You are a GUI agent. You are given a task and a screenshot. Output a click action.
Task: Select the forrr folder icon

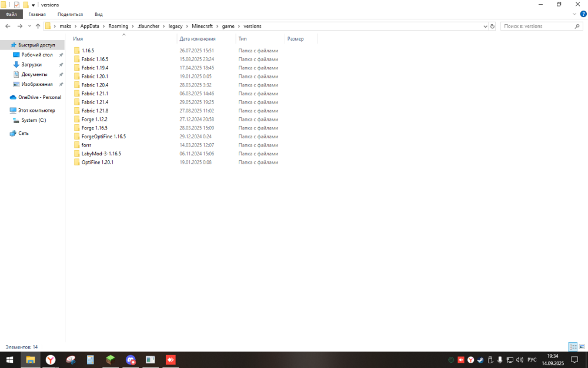(77, 145)
